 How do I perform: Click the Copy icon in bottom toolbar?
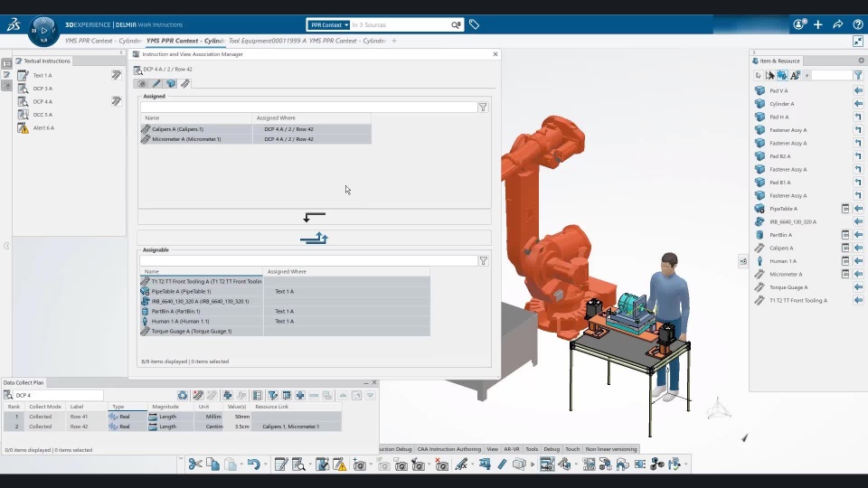pyautogui.click(x=212, y=465)
